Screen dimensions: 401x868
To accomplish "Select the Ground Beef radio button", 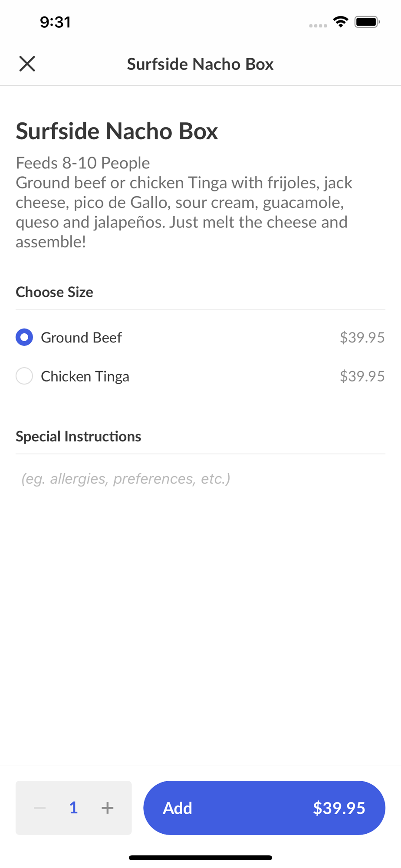I will pos(24,337).
